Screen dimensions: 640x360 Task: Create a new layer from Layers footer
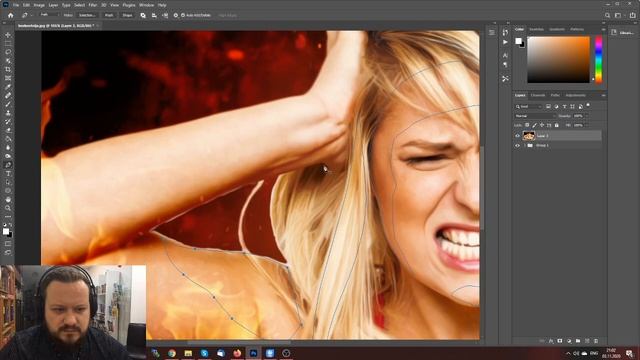(x=587, y=341)
